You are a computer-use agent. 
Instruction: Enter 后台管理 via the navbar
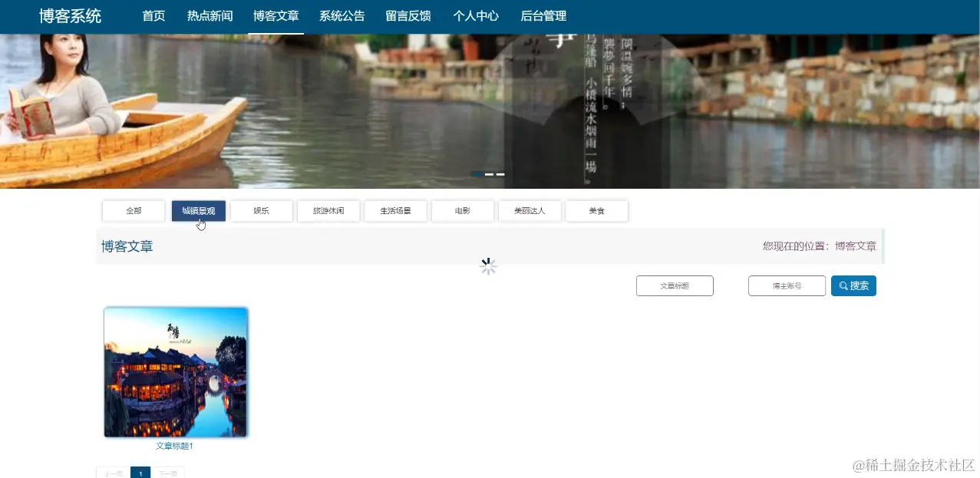click(543, 15)
